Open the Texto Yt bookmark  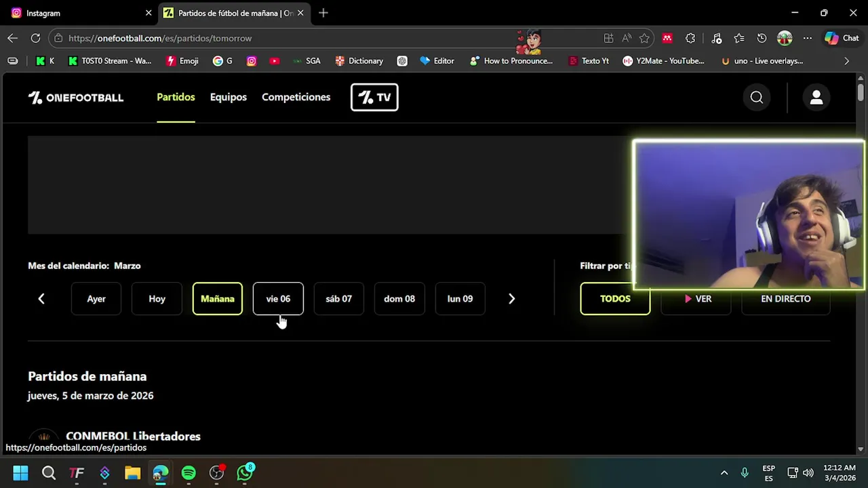tap(588, 61)
